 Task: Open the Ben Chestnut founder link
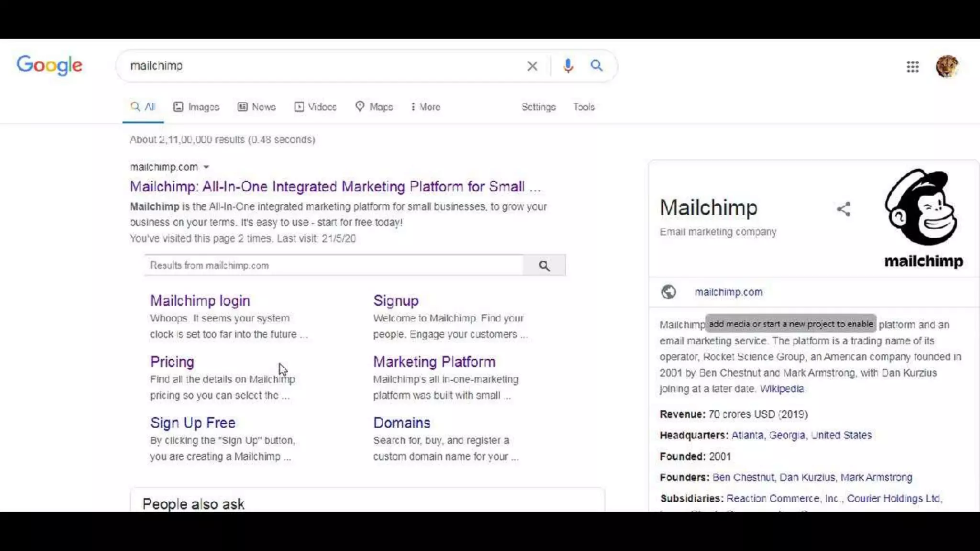[x=743, y=477]
